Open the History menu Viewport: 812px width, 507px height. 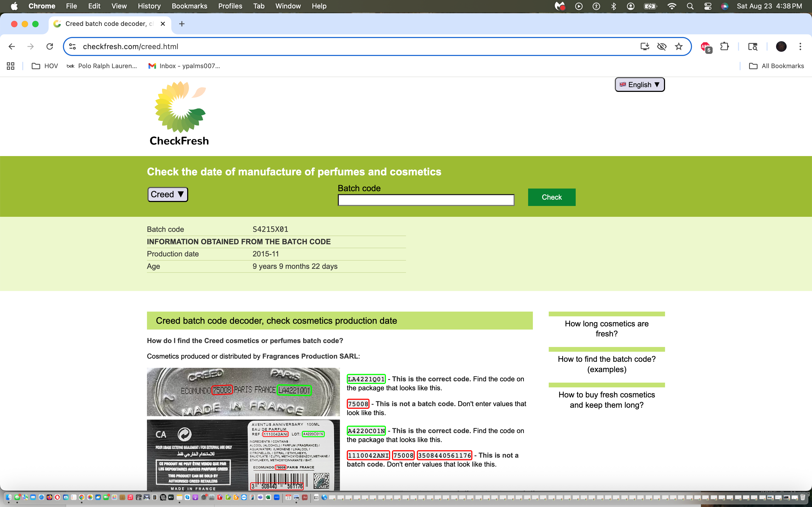[x=149, y=6]
